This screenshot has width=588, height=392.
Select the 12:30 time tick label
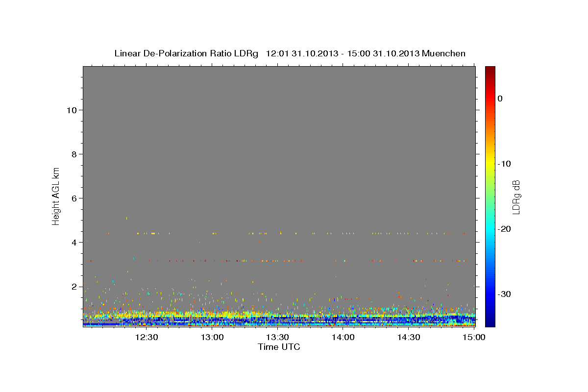(147, 337)
